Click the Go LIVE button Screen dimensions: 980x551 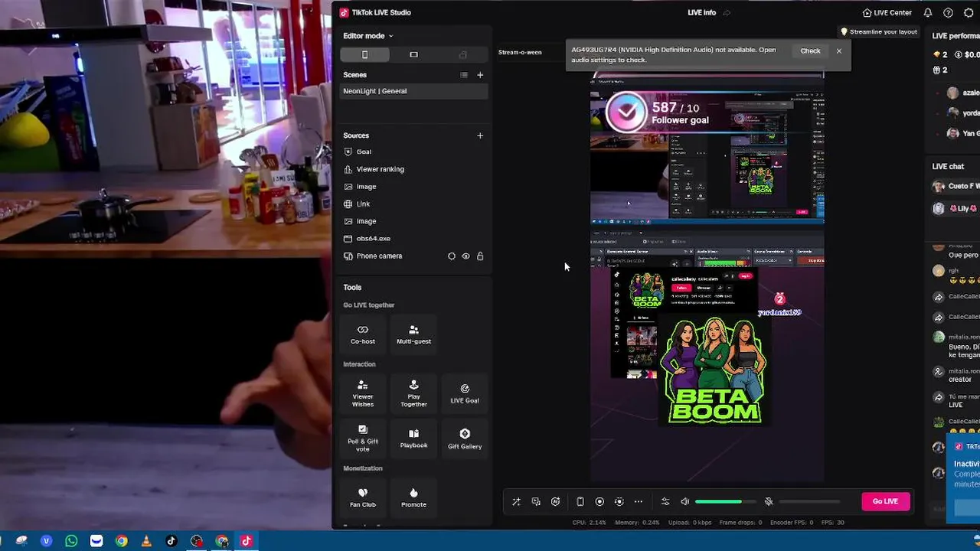886,501
